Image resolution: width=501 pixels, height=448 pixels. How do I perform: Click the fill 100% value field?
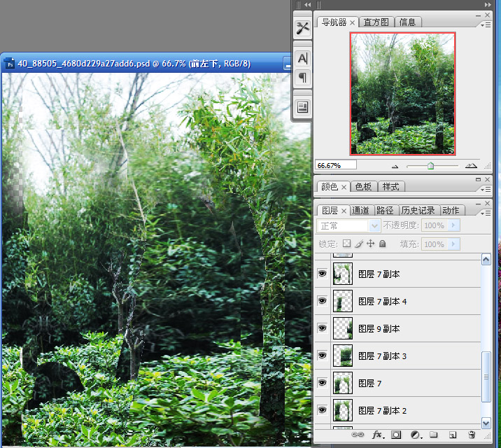[435, 244]
